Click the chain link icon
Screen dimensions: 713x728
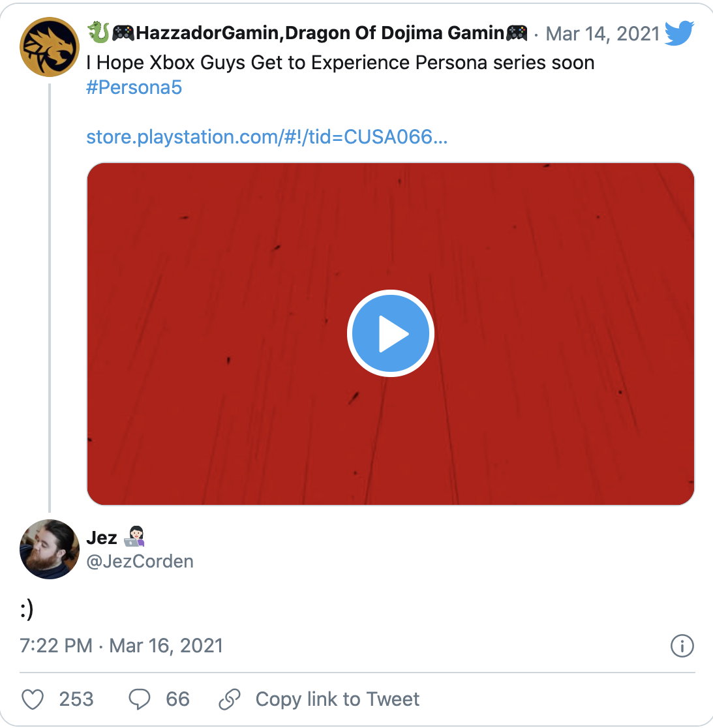coord(230,699)
